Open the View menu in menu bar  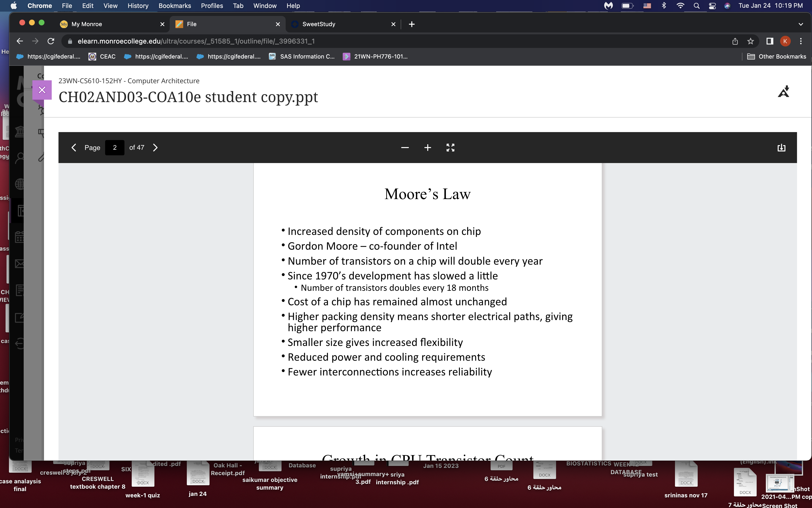click(110, 6)
